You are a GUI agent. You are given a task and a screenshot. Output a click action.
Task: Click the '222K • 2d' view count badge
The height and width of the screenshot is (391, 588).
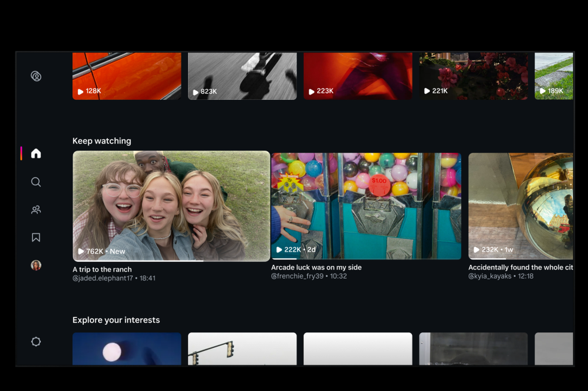click(x=296, y=250)
